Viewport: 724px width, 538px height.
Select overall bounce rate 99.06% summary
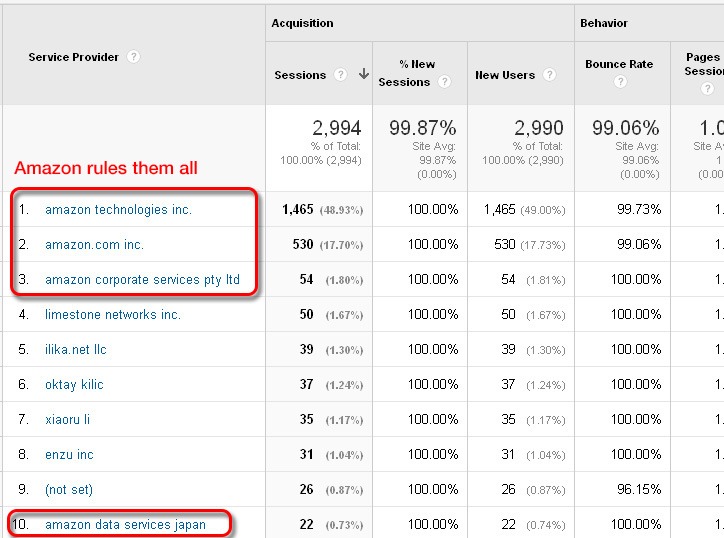coord(626,128)
